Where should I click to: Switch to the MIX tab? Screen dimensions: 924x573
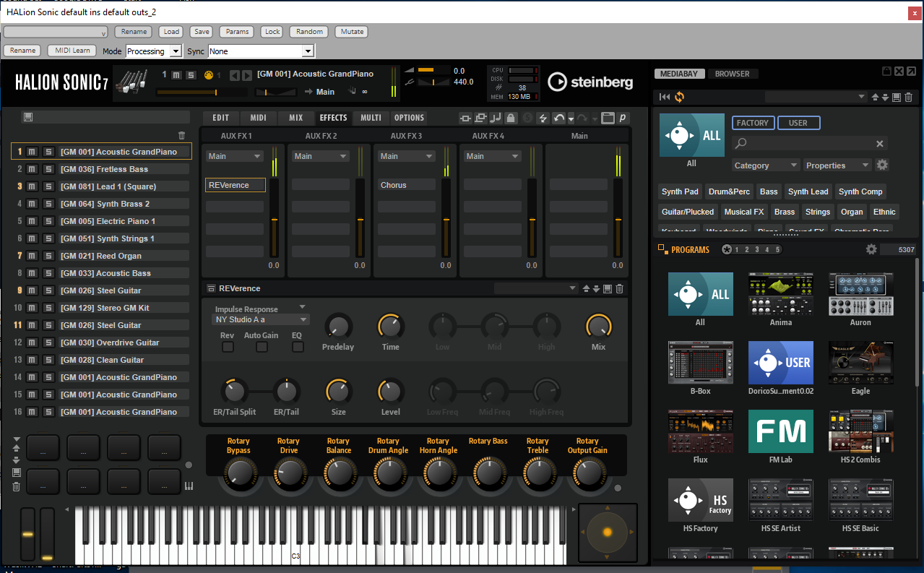point(295,118)
